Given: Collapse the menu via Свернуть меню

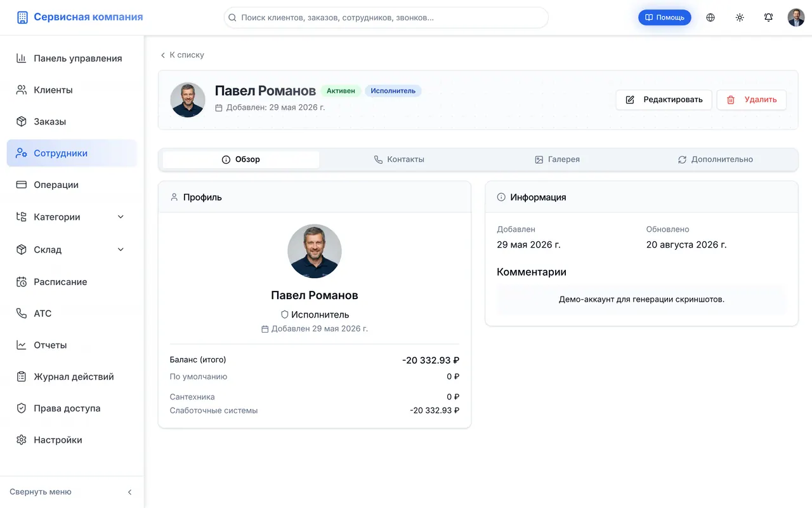Looking at the screenshot, I should click(72, 492).
